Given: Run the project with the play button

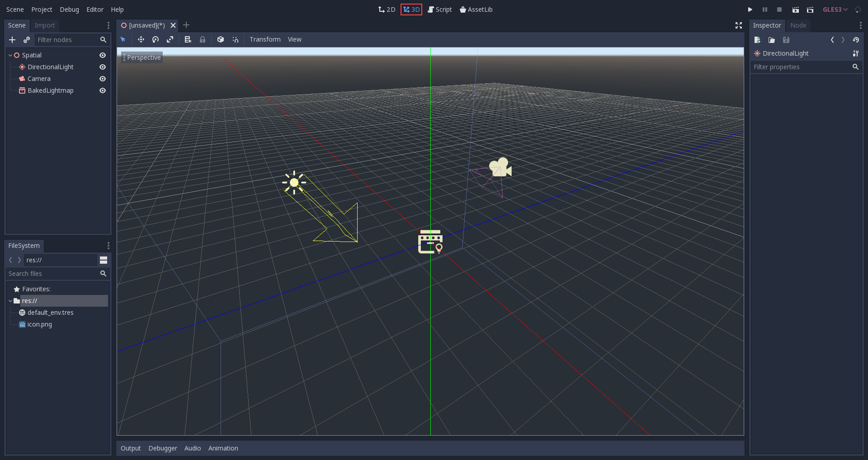Looking at the screenshot, I should tap(750, 9).
